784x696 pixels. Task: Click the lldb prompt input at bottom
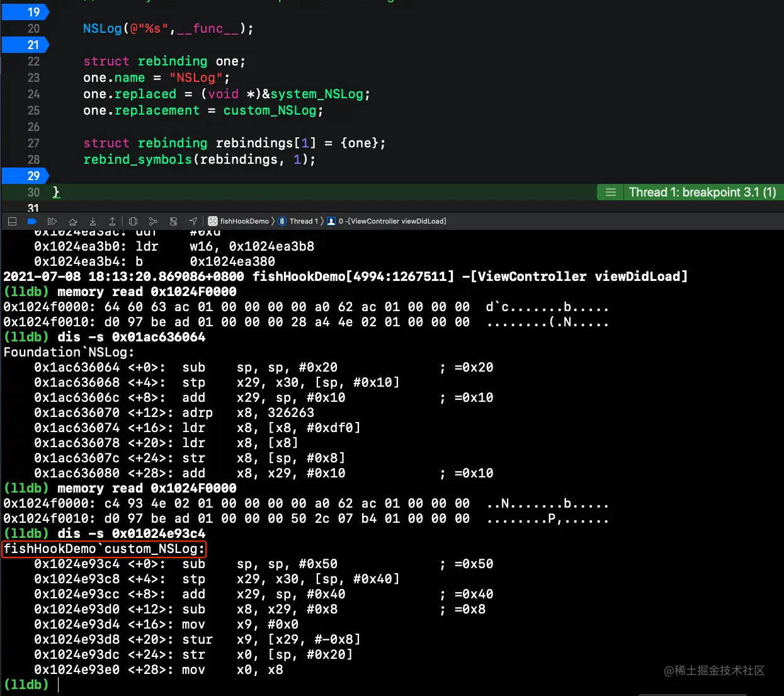click(x=59, y=685)
